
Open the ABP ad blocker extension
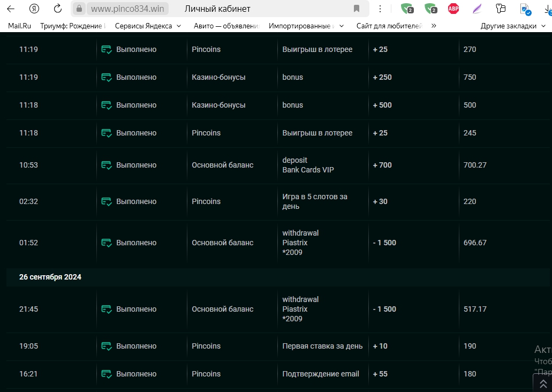coord(453,9)
